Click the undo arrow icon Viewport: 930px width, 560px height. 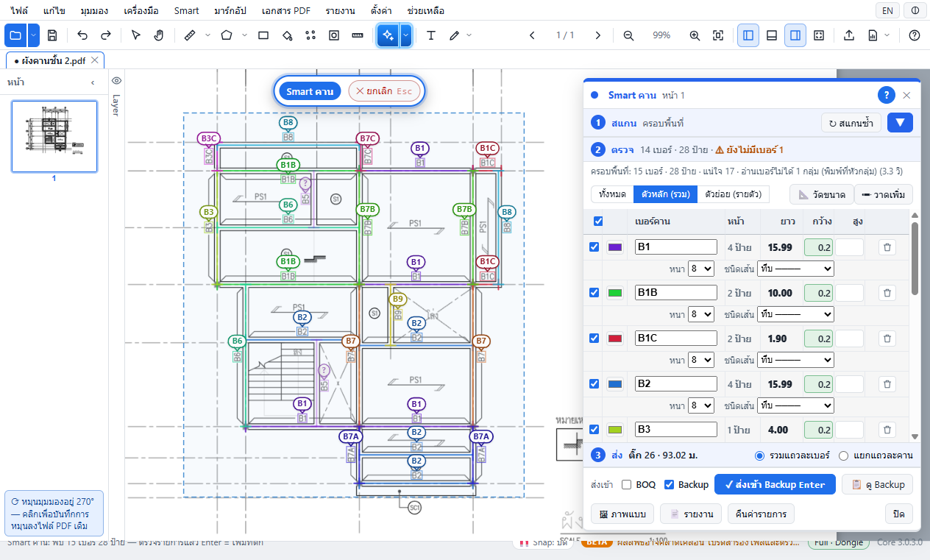[x=82, y=35]
